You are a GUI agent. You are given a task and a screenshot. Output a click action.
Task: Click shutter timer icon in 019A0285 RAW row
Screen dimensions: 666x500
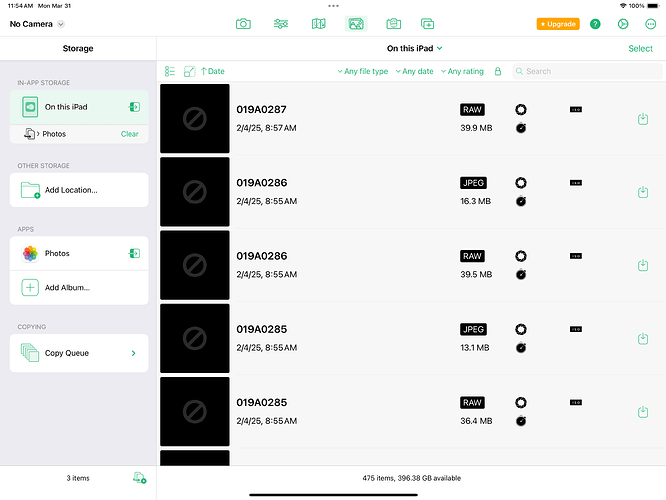pyautogui.click(x=521, y=421)
